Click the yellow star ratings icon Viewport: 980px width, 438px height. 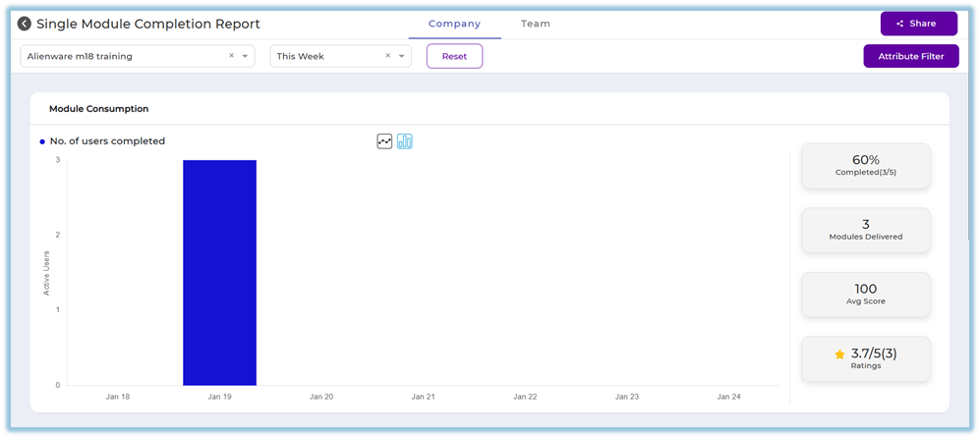click(839, 354)
